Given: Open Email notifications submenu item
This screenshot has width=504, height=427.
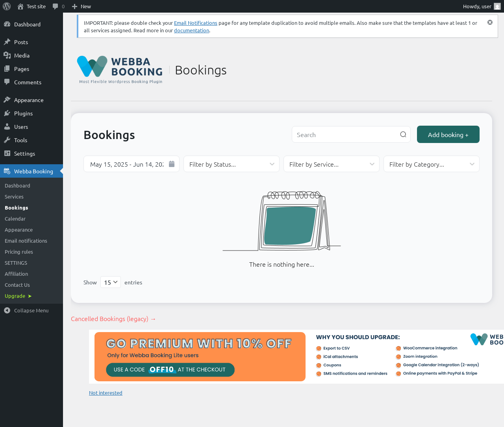Looking at the screenshot, I should pos(26,241).
